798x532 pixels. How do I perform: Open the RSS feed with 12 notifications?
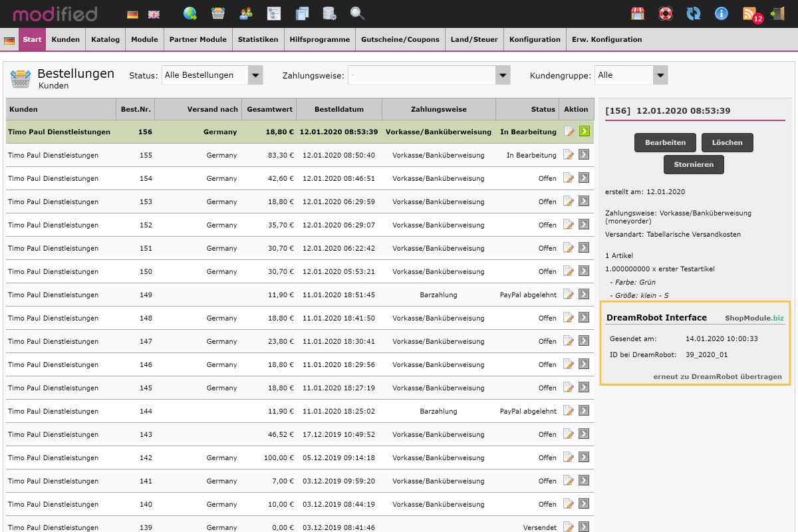749,13
